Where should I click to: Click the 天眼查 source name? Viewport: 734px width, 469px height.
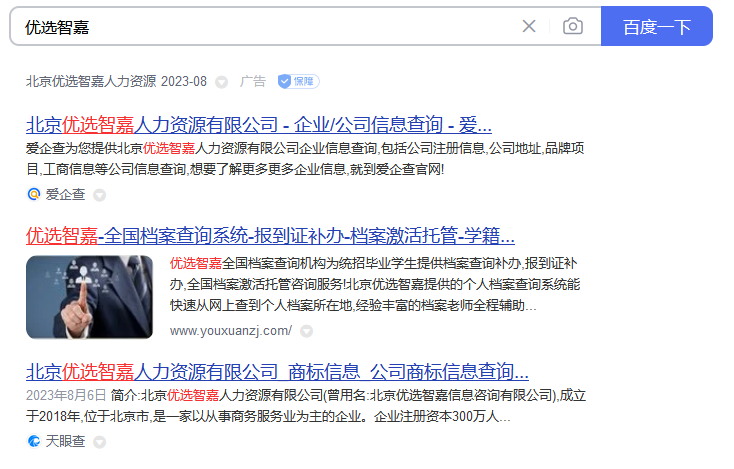click(x=65, y=441)
